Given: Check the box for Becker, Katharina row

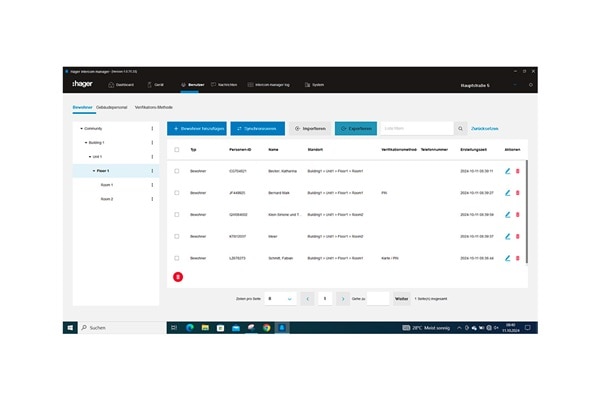Looking at the screenshot, I should (177, 172).
